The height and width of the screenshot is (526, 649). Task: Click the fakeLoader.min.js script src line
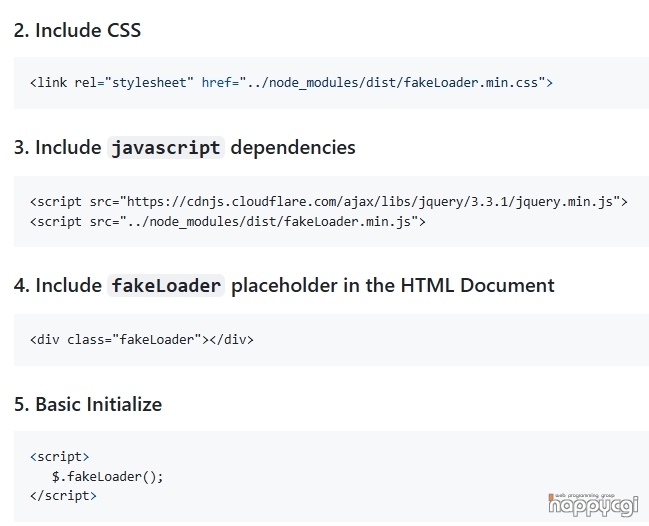click(x=228, y=222)
